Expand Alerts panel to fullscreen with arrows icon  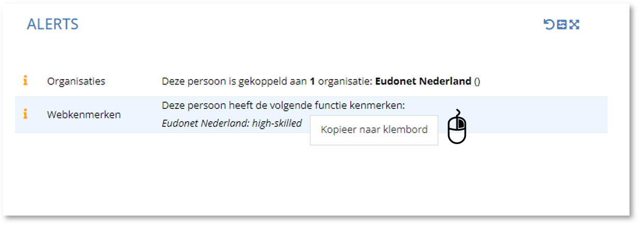click(574, 24)
